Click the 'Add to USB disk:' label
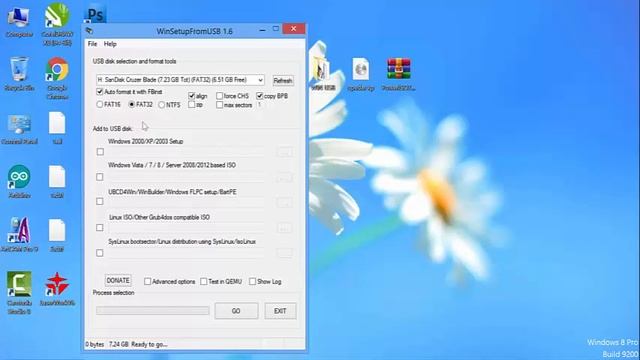This screenshot has height=360, width=640. click(113, 129)
